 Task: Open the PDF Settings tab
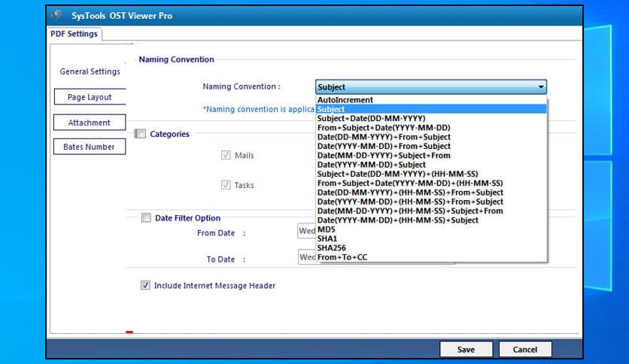74,34
